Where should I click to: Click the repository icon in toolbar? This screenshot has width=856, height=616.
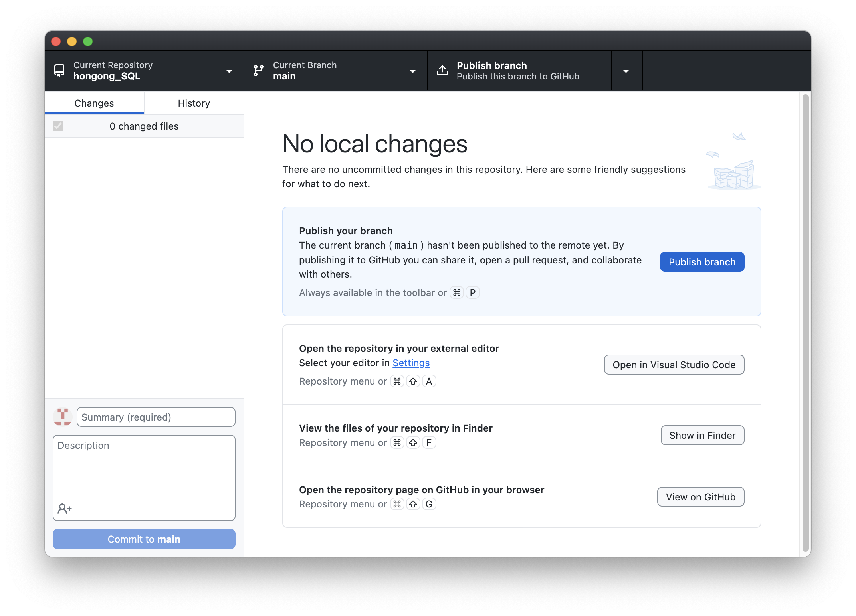point(59,71)
